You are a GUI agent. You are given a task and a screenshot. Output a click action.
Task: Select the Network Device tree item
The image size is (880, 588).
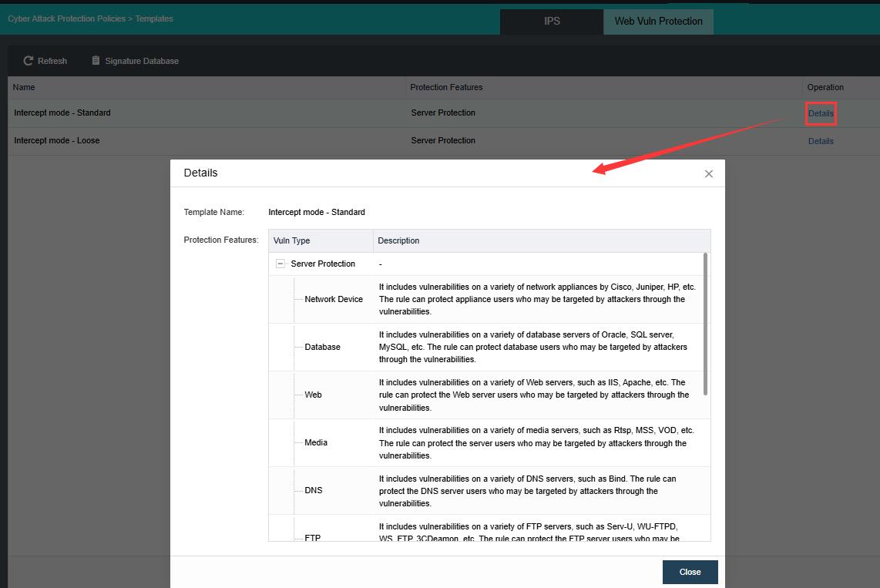[334, 299]
